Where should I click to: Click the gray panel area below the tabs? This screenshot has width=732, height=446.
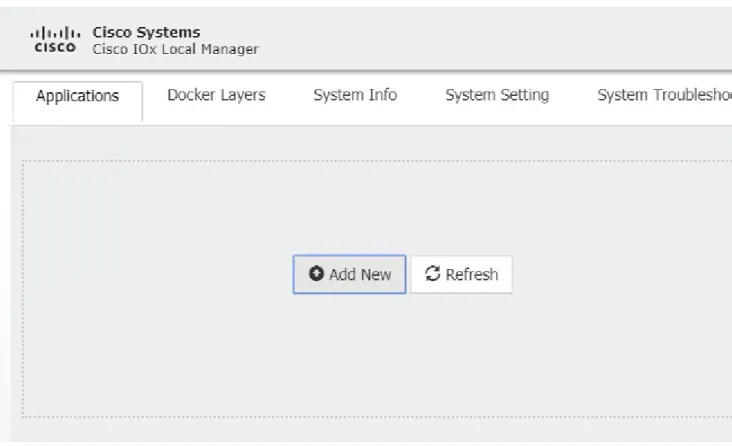click(x=373, y=142)
